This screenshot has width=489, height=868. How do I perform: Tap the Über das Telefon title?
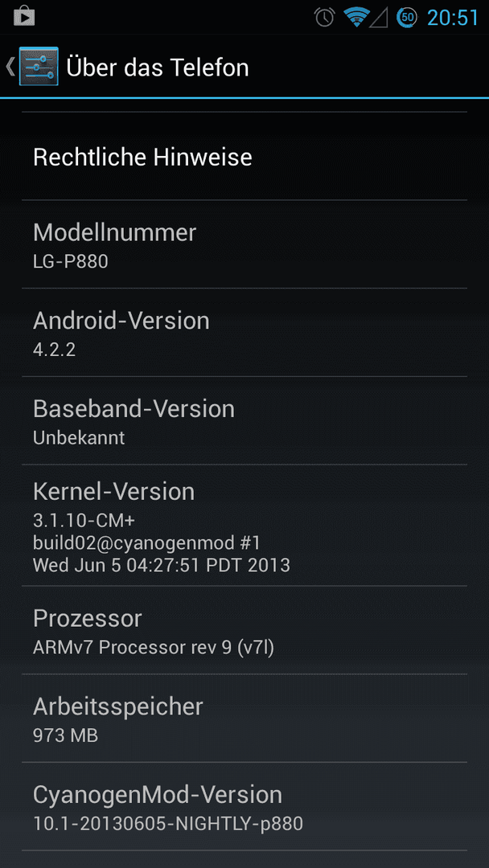tap(158, 67)
